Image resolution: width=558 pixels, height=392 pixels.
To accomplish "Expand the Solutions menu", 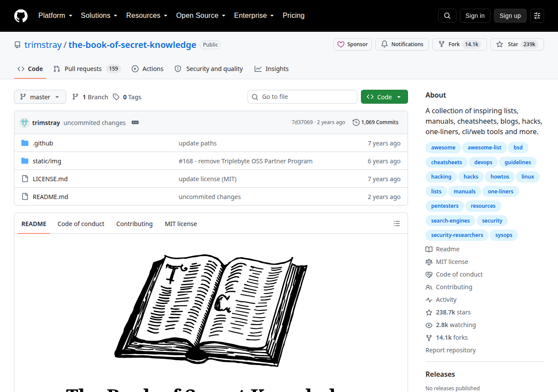I will 99,16.
